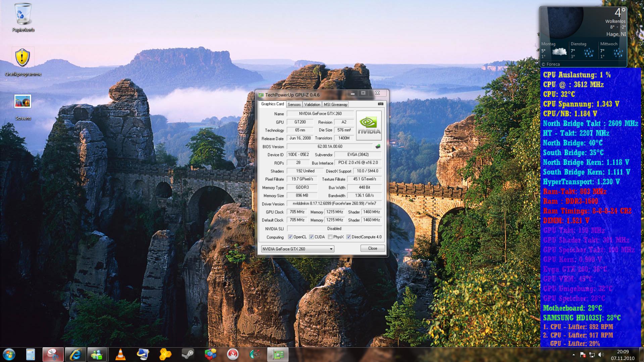Click the Release Date field Jun 16, 2008
The width and height of the screenshot is (644, 362).
coord(300,138)
